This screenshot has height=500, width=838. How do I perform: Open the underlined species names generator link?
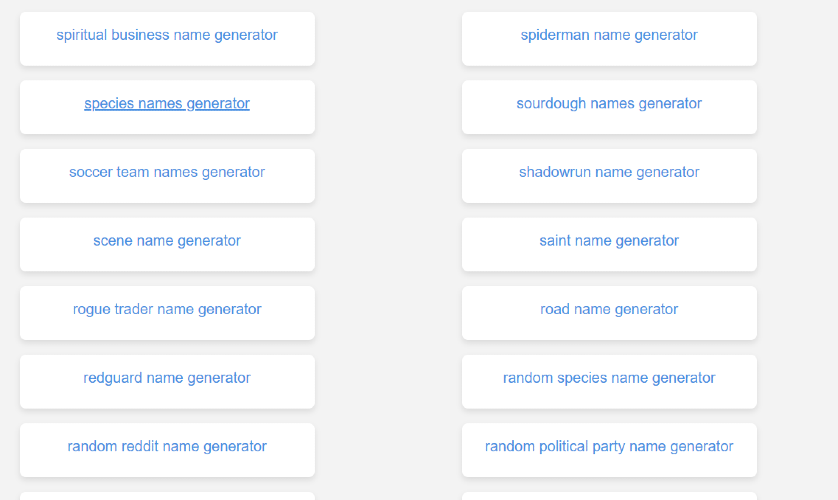pos(167,104)
